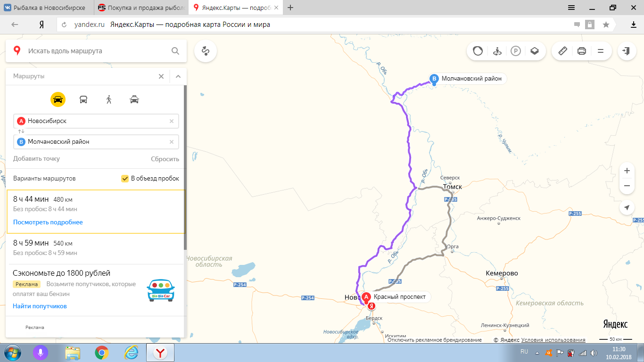Collapse the Маршруты panel chevron
The image size is (644, 362).
(178, 76)
